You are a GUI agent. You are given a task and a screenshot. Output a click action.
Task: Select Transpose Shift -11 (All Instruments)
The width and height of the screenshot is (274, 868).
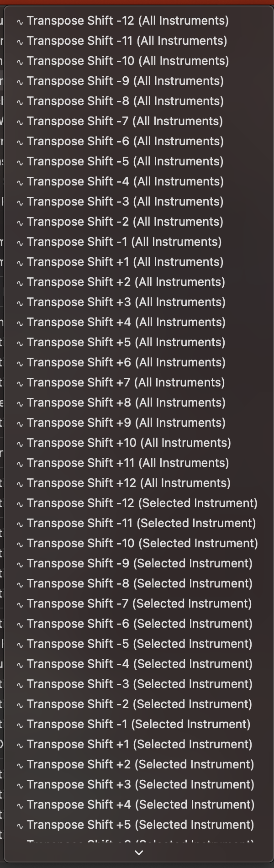(x=126, y=41)
